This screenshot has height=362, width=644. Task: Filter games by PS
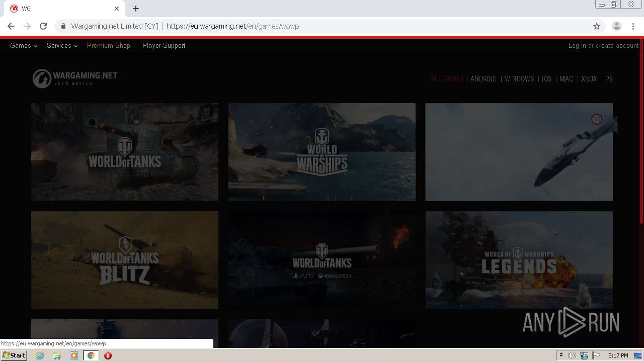point(609,79)
